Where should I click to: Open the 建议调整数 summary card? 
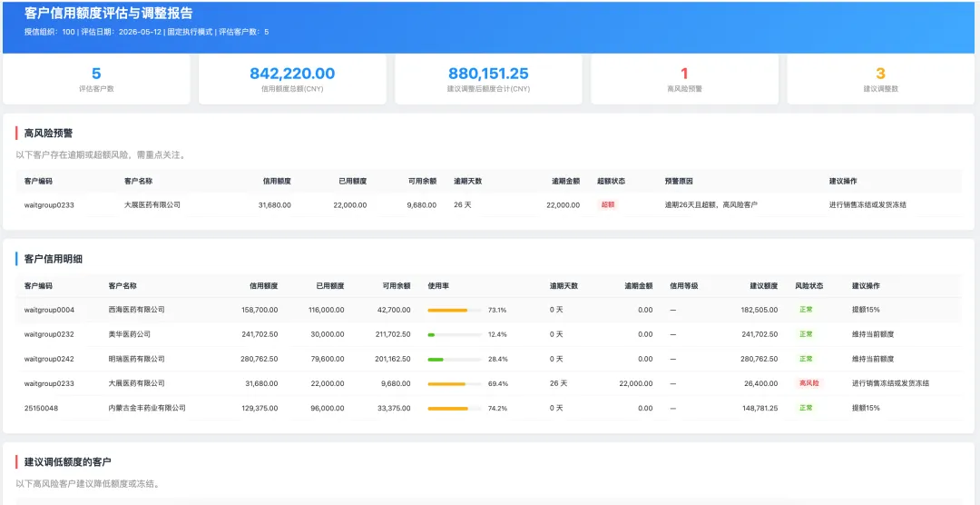point(880,79)
